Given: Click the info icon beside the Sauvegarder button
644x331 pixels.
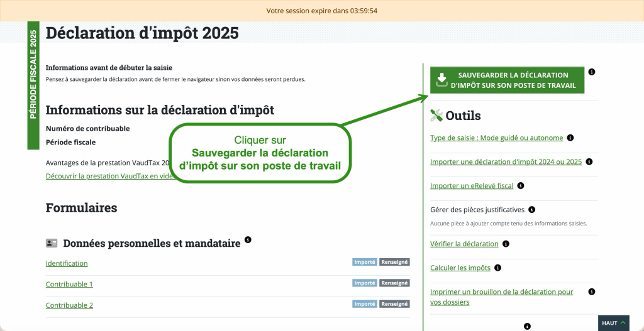Looking at the screenshot, I should pos(591,72).
